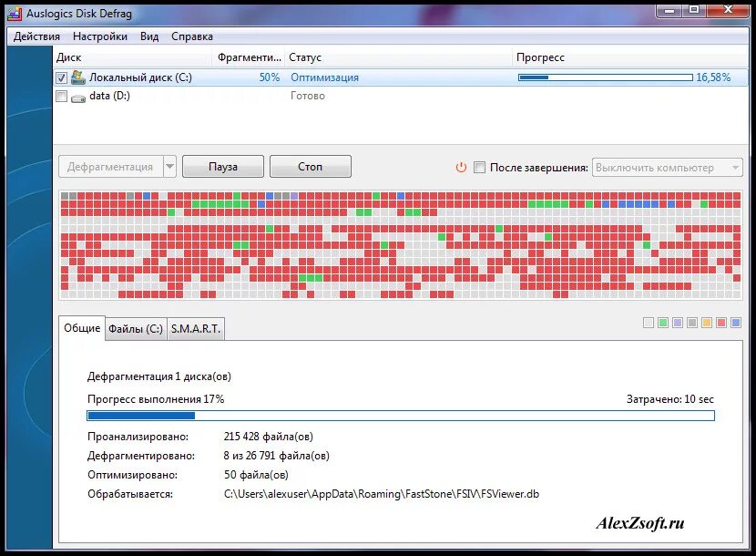Click the Пауза button
This screenshot has width=756, height=556.
click(x=223, y=167)
